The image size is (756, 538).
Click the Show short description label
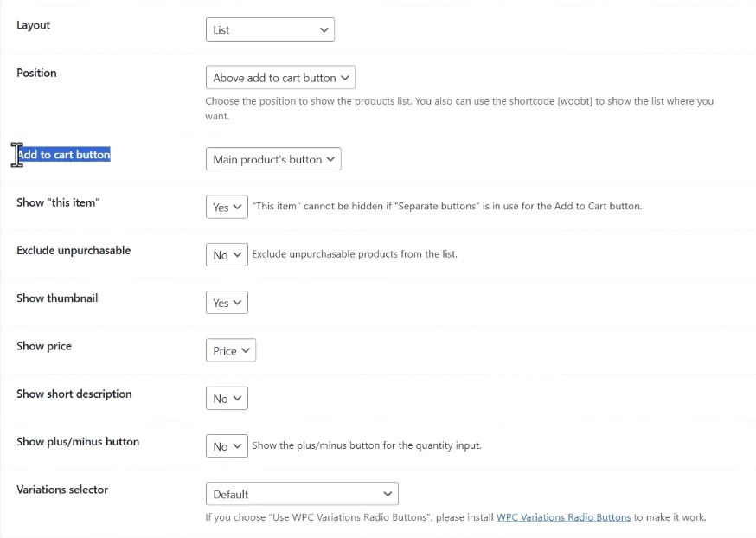74,394
